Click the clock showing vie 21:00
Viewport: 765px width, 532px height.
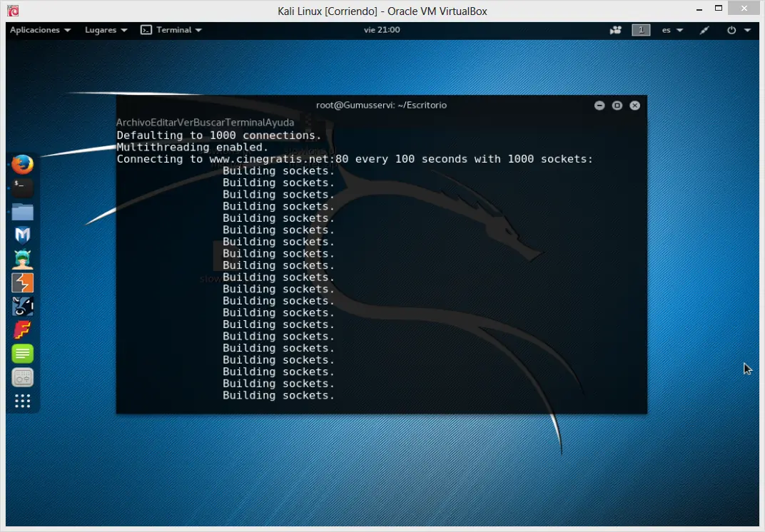pos(382,30)
